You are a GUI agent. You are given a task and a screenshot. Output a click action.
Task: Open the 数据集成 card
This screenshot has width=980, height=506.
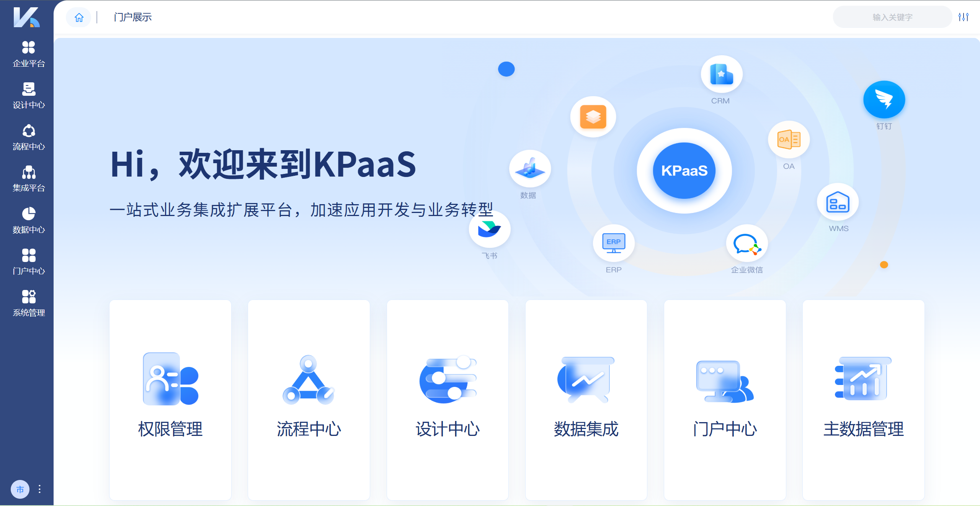click(586, 400)
